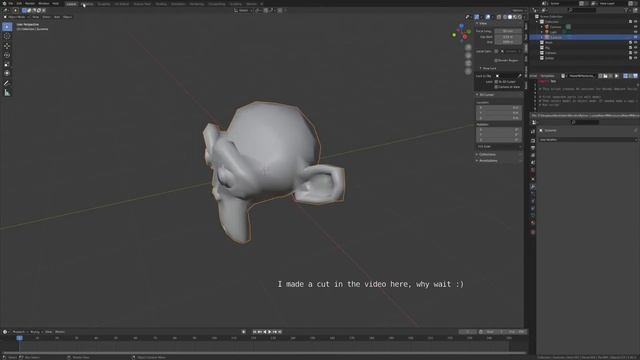640x360 pixels.
Task: Switch viewport to wireframe shading
Action: tap(504, 17)
